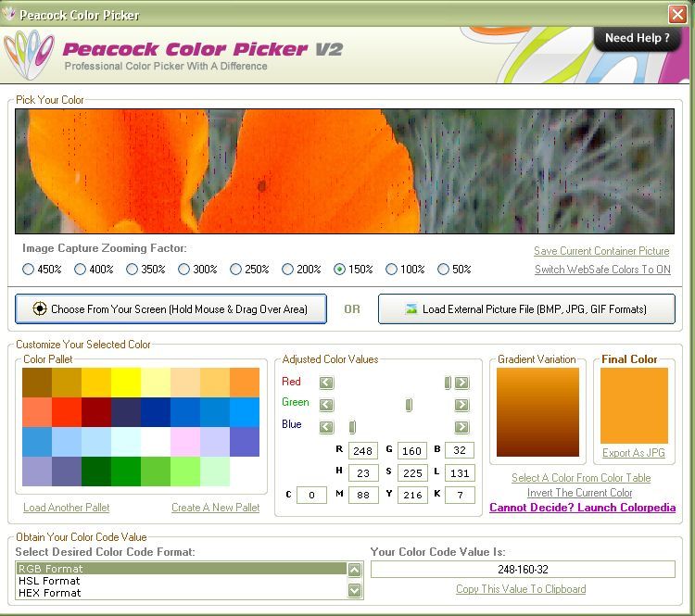
Task: Click the G value field showing 160
Action: 412,450
